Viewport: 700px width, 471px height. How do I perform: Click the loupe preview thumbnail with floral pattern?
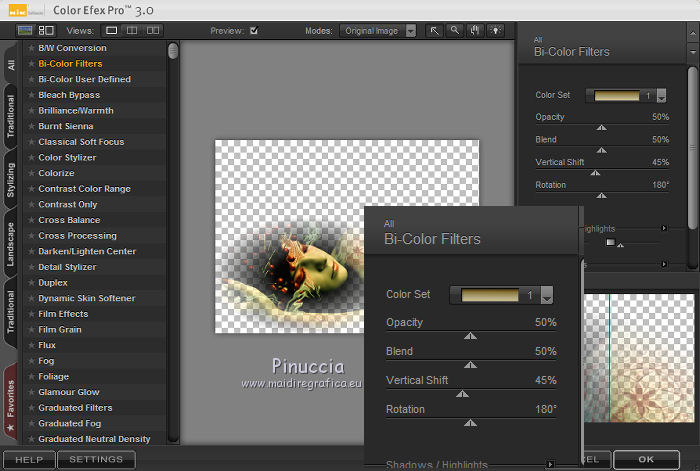pos(639,358)
